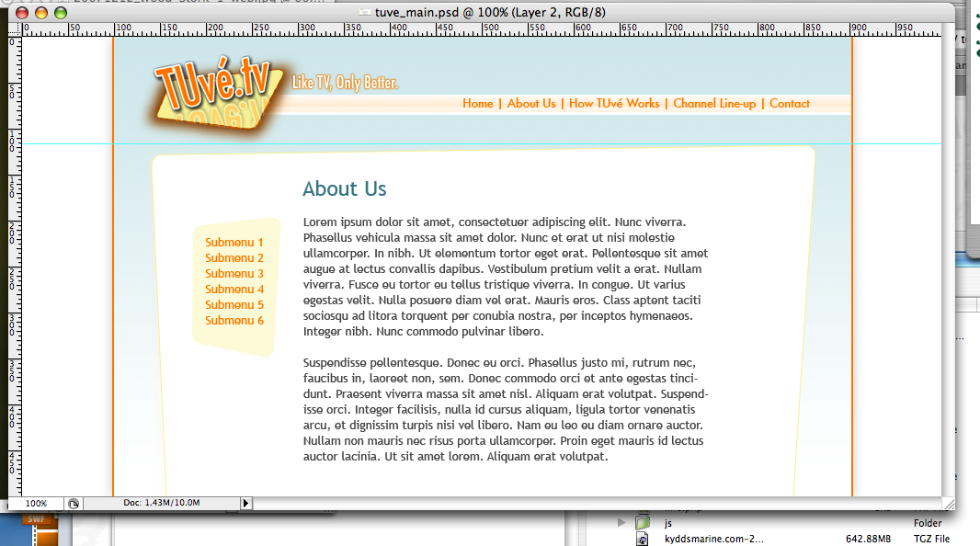Click the TUvé.tv logo graphic
This screenshot has width=980, height=546.
click(212, 98)
